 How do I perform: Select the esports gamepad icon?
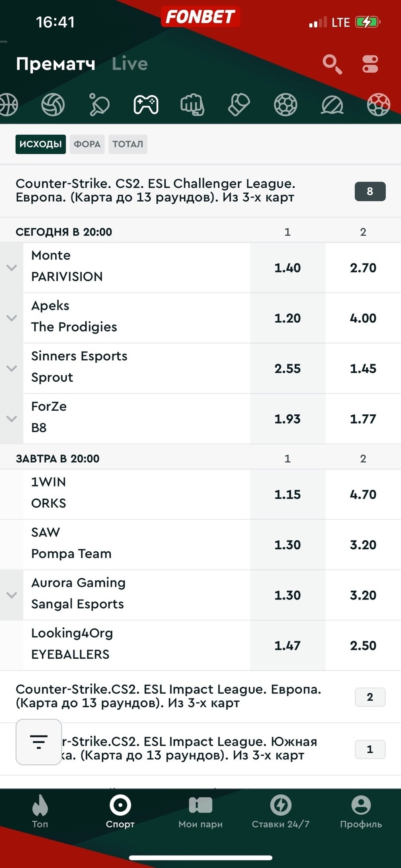point(146,105)
